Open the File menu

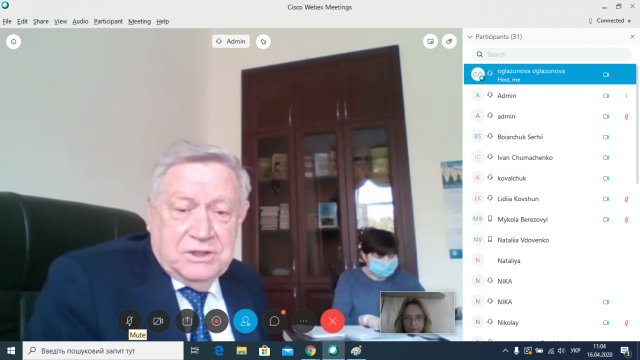(7, 21)
